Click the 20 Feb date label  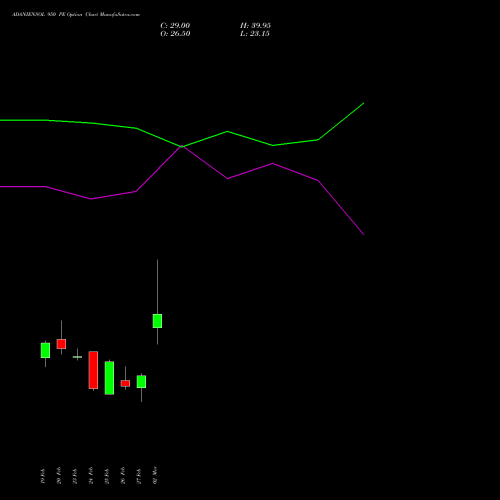(59, 476)
